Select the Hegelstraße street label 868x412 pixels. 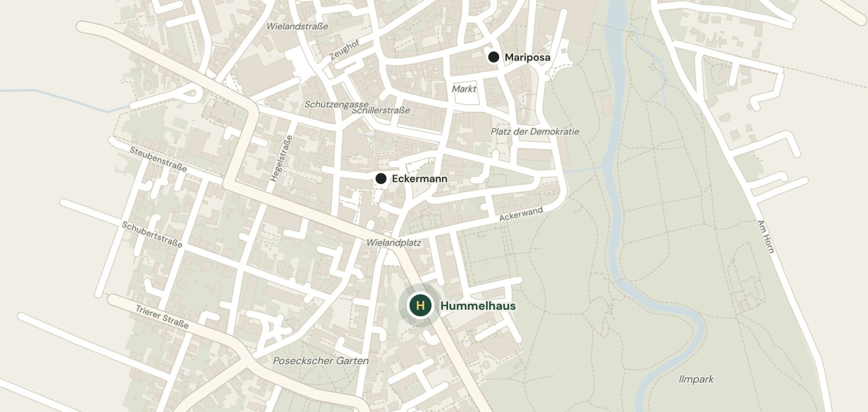(281, 158)
